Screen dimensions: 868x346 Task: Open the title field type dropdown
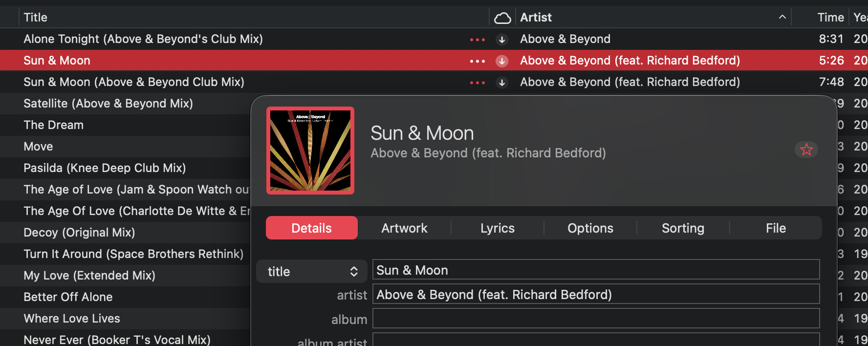click(312, 272)
